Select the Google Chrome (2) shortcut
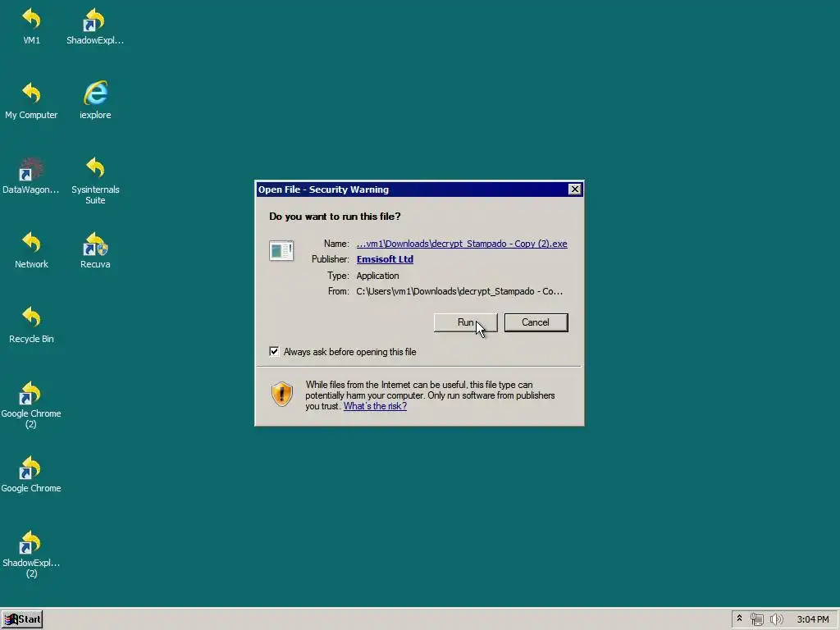 [31, 404]
